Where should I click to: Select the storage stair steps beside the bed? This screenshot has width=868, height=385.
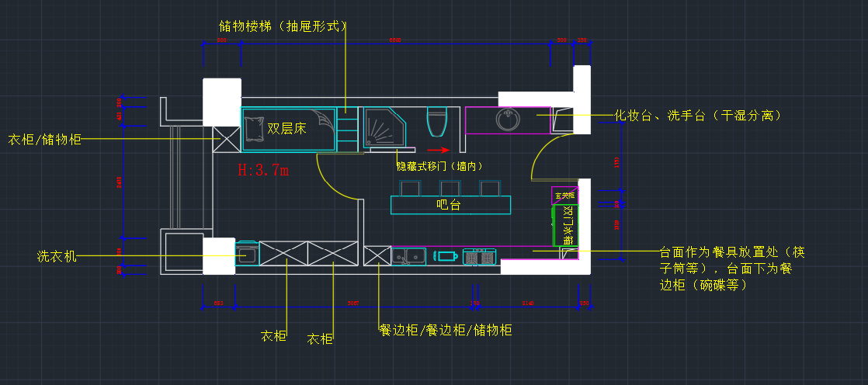pos(348,129)
